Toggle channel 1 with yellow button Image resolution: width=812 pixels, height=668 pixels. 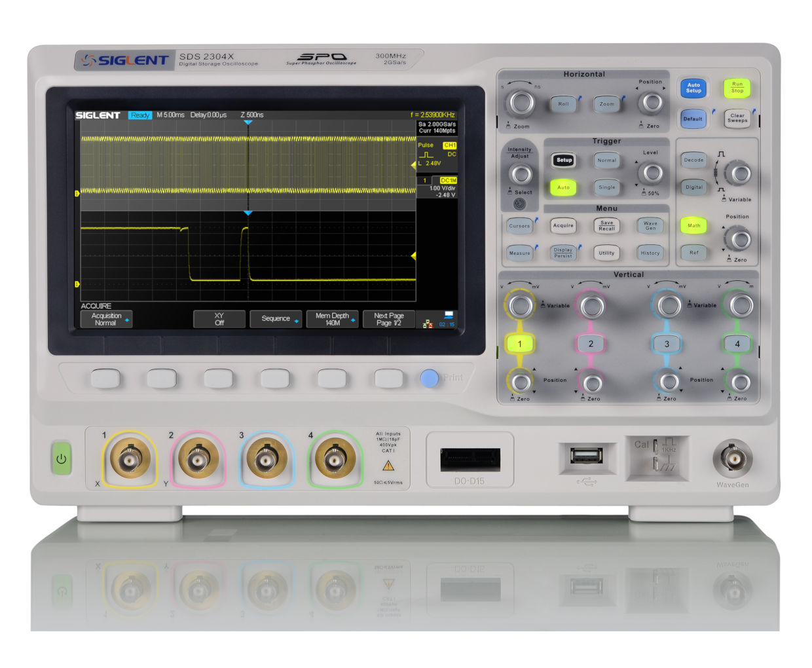tap(520, 344)
